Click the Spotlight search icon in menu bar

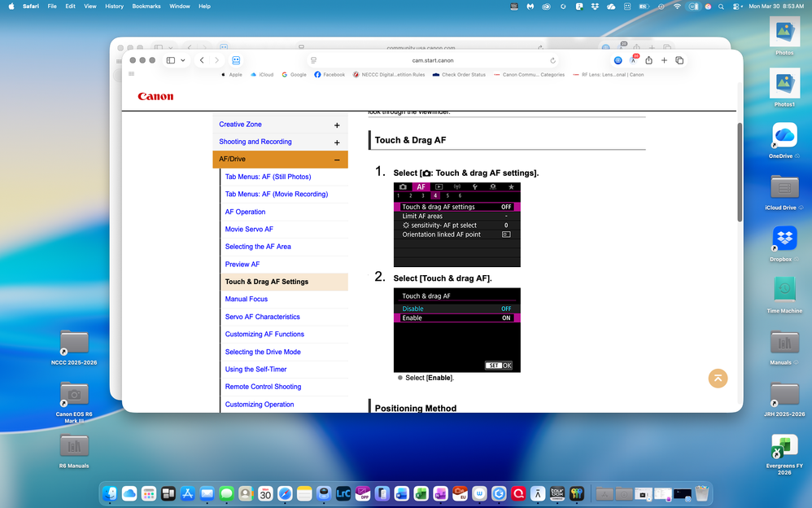(721, 7)
